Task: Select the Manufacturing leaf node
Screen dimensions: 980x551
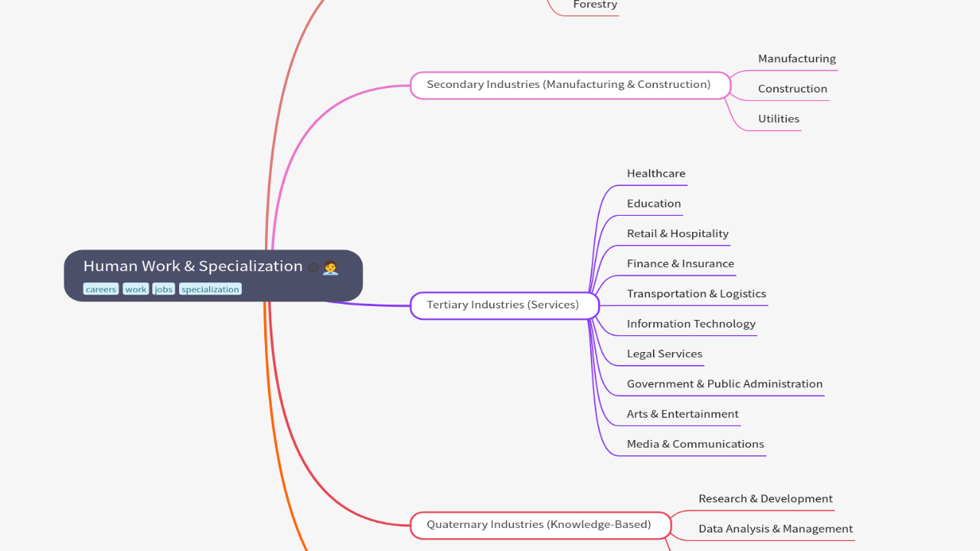Action: point(797,59)
